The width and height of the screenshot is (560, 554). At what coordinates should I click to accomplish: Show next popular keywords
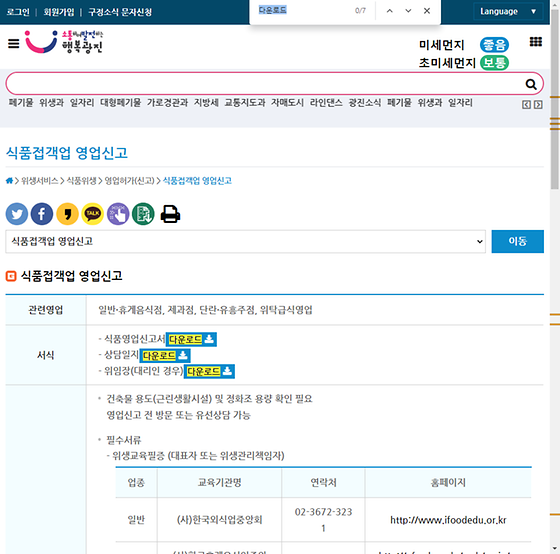click(x=538, y=105)
